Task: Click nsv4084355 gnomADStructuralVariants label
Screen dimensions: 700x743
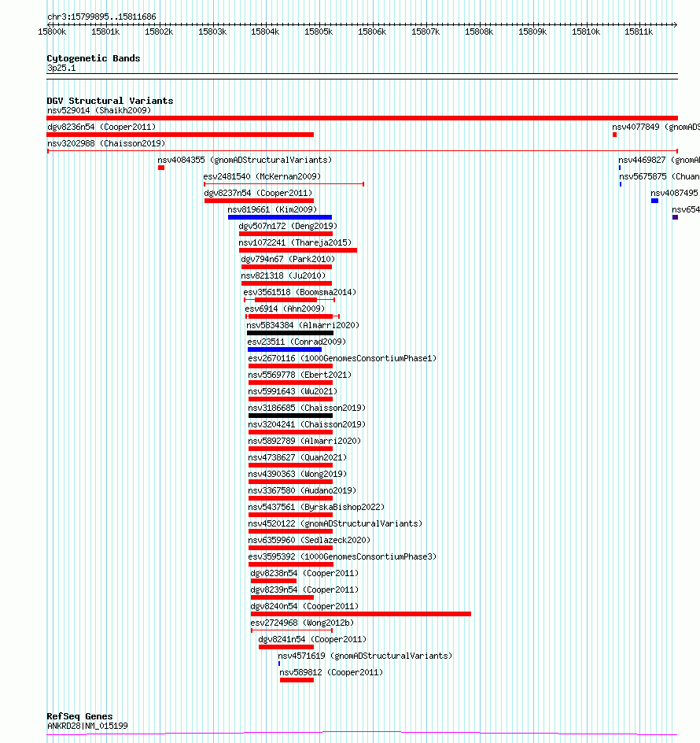Action: (245, 160)
